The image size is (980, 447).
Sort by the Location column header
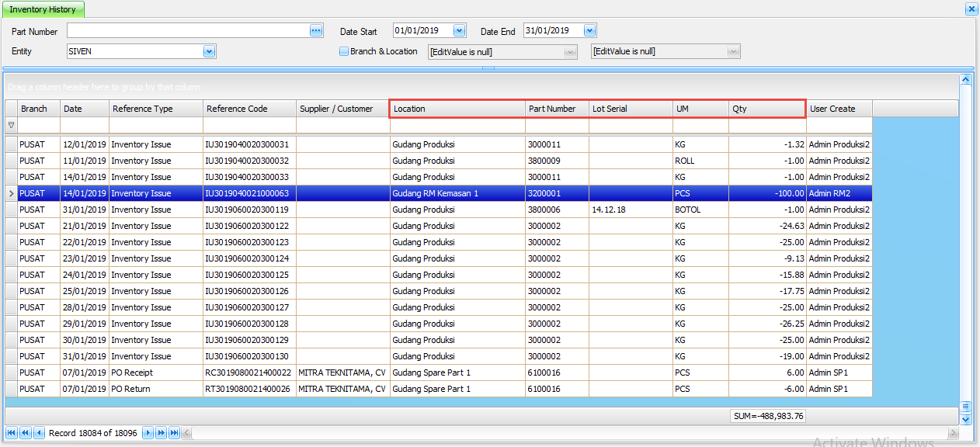pyautogui.click(x=457, y=109)
